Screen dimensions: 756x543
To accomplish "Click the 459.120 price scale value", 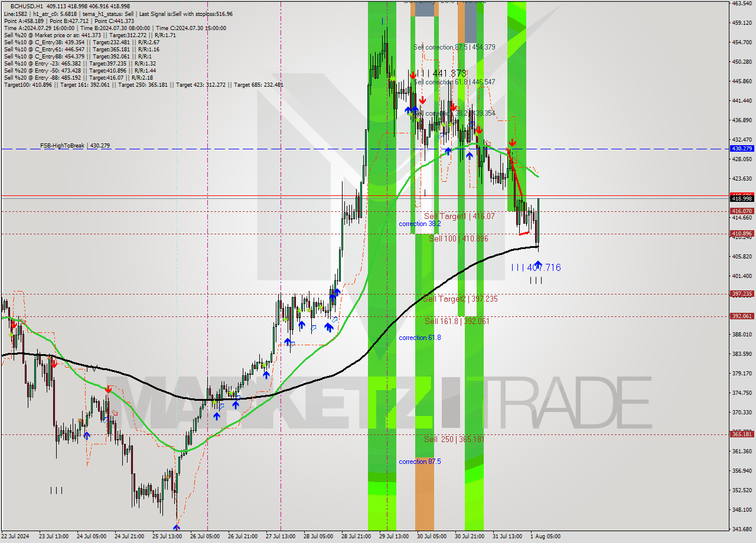I will click(741, 22).
